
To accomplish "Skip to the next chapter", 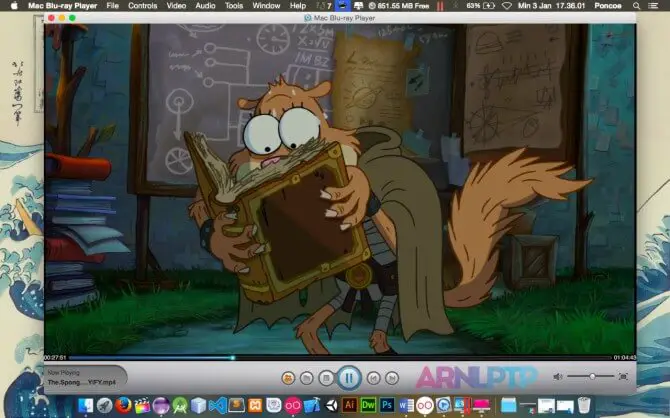I will click(x=391, y=378).
